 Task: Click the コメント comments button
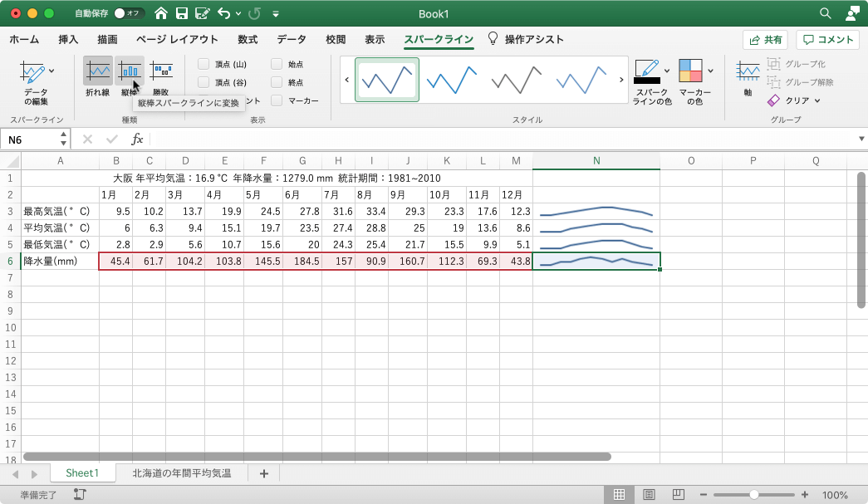(827, 40)
